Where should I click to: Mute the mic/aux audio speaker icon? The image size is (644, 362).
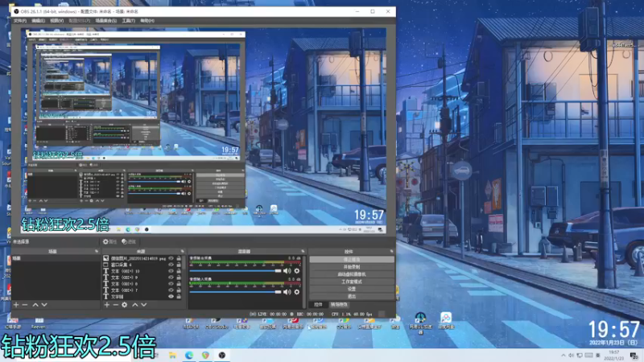click(287, 292)
